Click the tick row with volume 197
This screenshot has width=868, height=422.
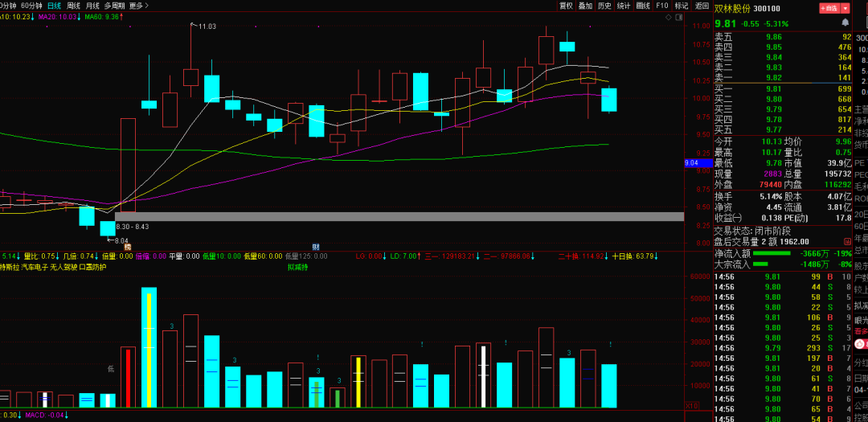point(783,358)
